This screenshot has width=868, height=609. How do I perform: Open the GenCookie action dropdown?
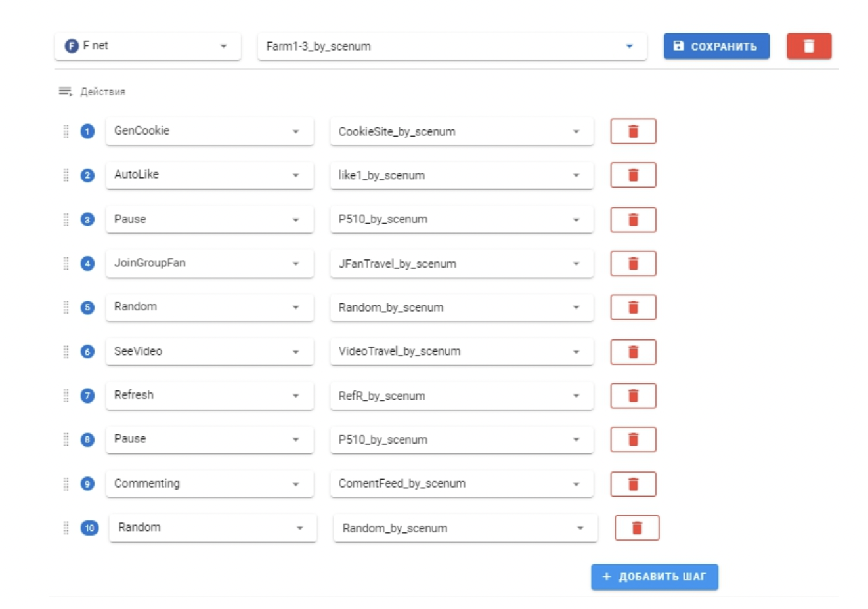click(x=209, y=131)
